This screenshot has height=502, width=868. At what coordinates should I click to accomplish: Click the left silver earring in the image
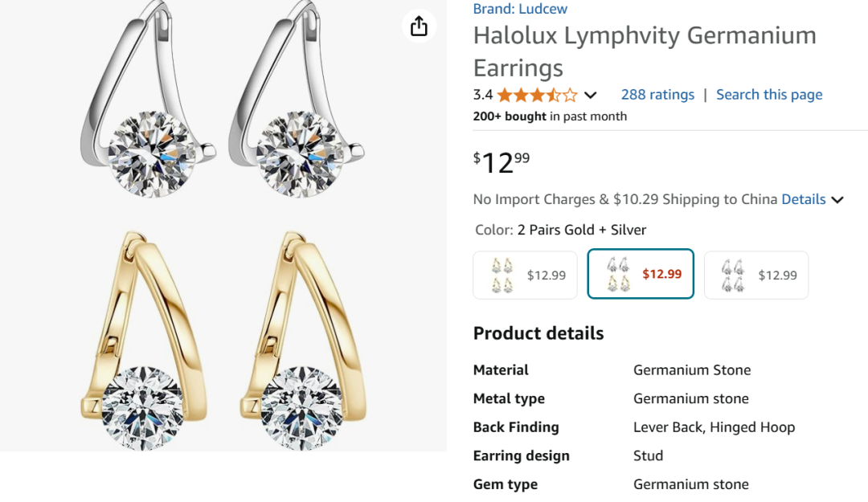tap(149, 104)
